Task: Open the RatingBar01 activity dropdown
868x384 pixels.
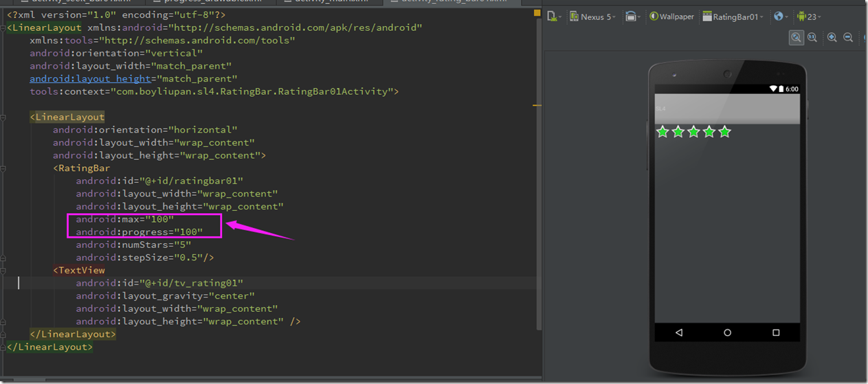Action: pos(733,16)
